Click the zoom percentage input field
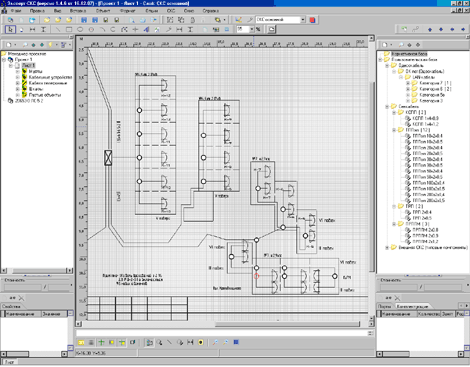The height and width of the screenshot is (367, 470). [243, 29]
